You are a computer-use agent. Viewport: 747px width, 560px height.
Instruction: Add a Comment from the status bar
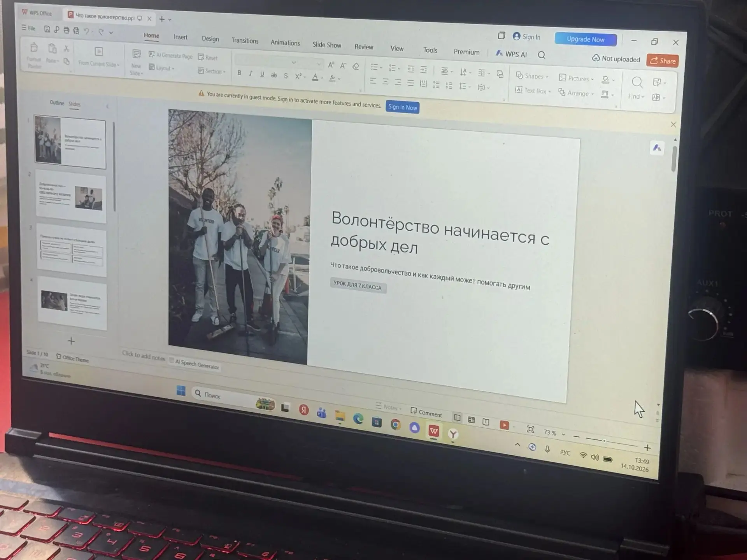click(x=426, y=413)
